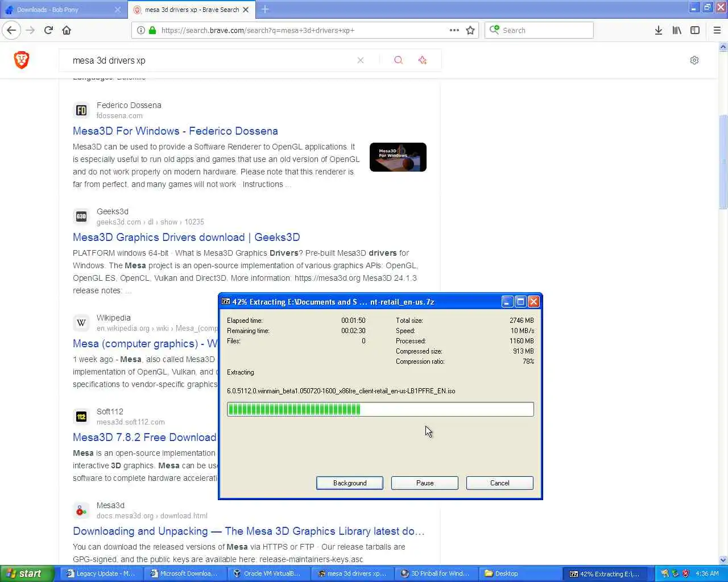The width and height of the screenshot is (728, 582).
Task: Click the Brave lion logo
Action: coord(22,60)
